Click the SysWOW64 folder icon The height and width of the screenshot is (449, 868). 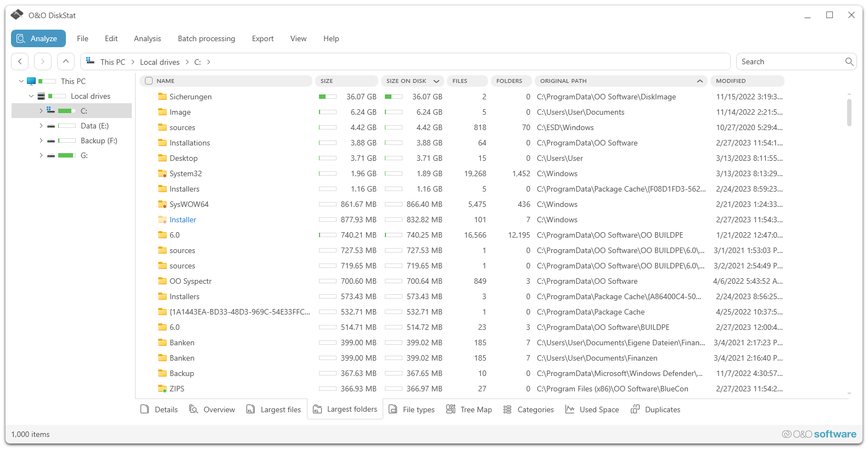(163, 204)
